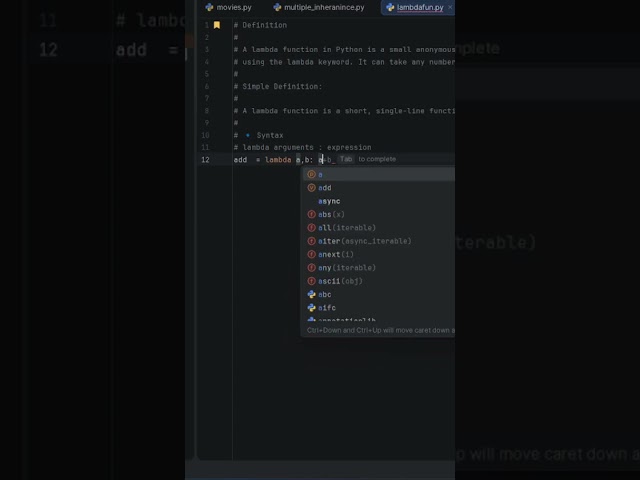Click the 'Tab to complete' inline hint
The width and height of the screenshot is (640, 480).
click(x=367, y=159)
